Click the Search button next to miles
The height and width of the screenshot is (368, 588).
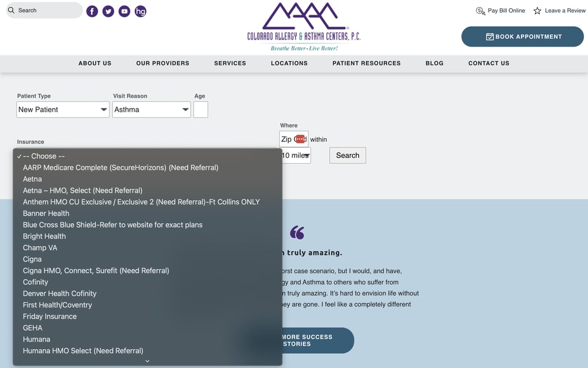348,155
